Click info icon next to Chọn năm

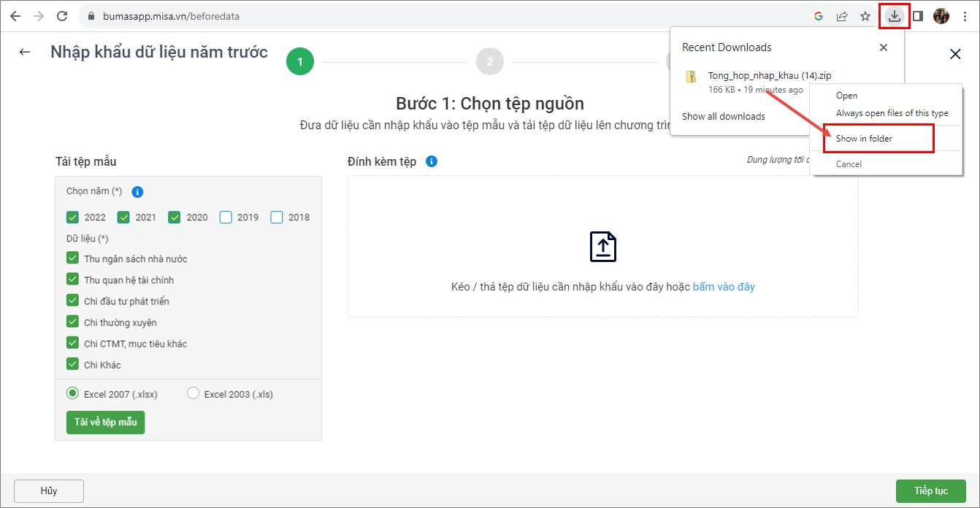(137, 192)
